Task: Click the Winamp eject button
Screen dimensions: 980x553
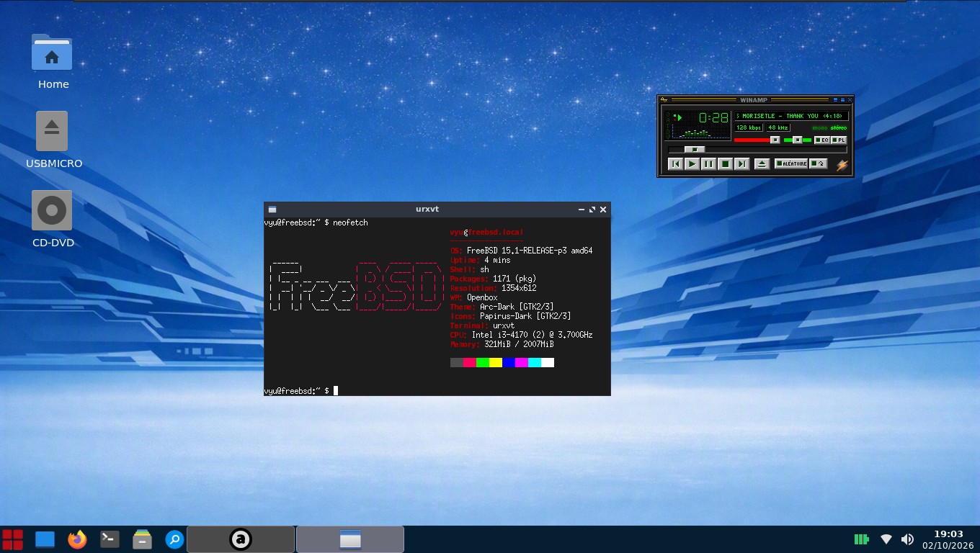Action: [762, 164]
